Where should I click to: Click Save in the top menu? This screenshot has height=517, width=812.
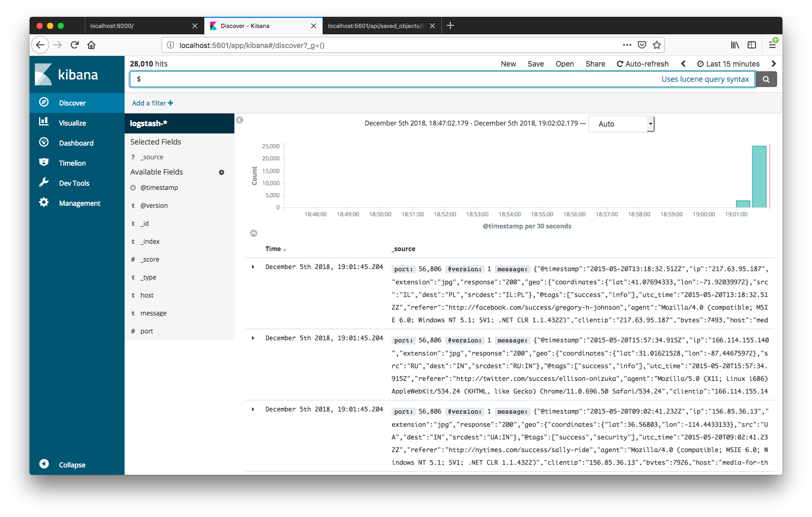click(535, 64)
